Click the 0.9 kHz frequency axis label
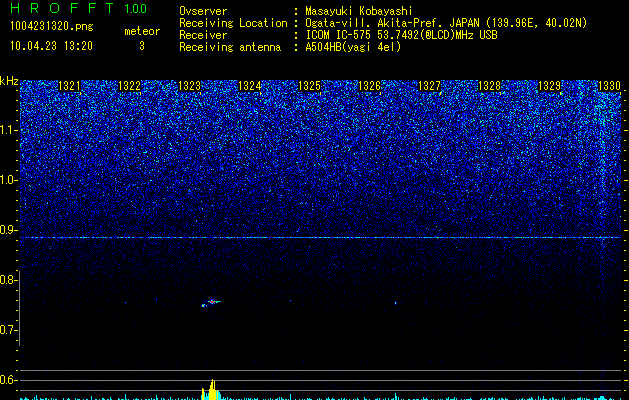 [8, 230]
